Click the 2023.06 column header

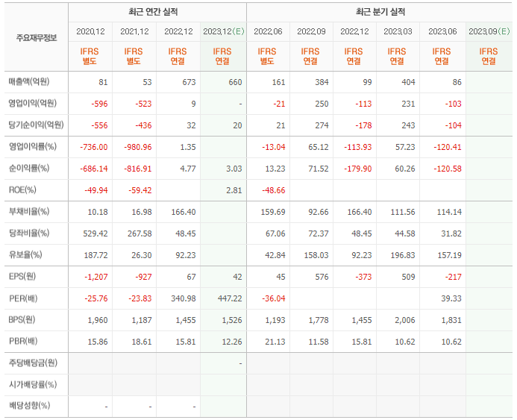(442, 31)
